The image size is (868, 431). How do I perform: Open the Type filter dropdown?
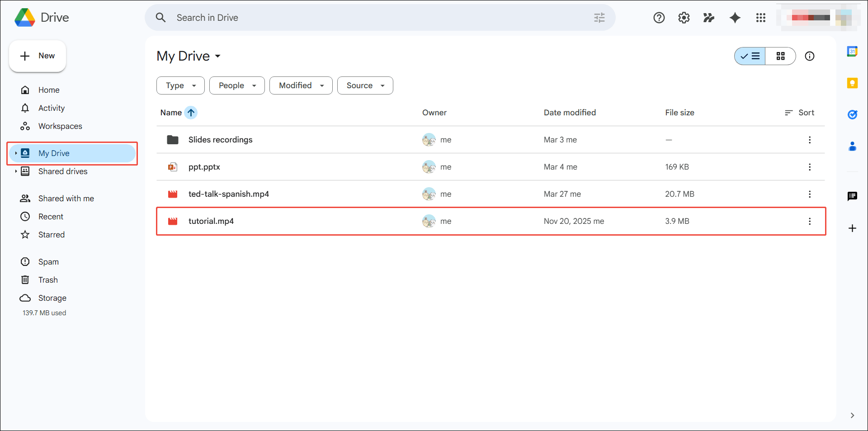180,85
